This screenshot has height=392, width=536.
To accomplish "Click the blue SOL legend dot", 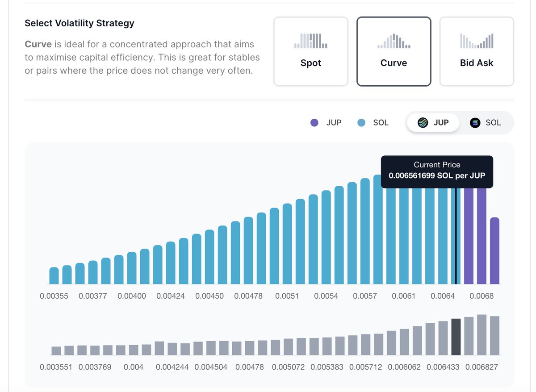I will click(362, 122).
